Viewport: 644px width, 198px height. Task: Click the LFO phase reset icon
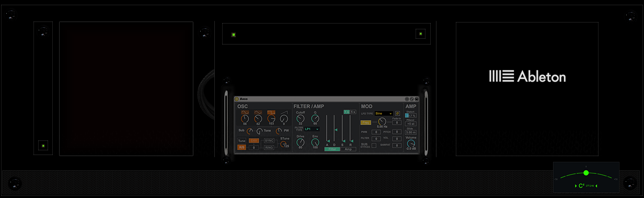[x=397, y=114]
